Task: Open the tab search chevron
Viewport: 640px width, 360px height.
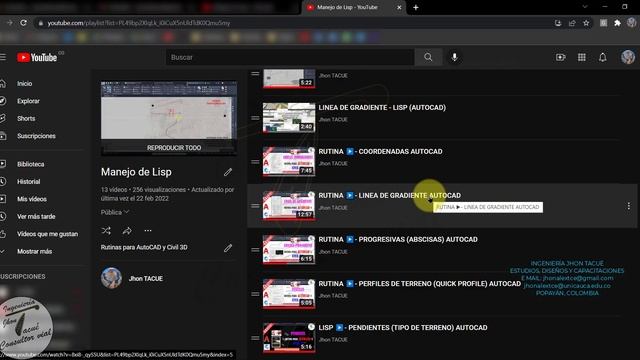Action: click(x=584, y=7)
